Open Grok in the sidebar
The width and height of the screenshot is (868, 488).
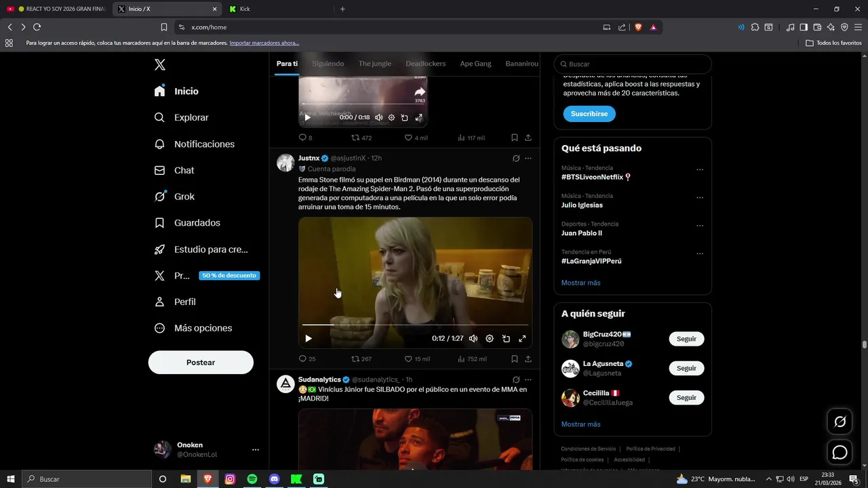coord(174,197)
